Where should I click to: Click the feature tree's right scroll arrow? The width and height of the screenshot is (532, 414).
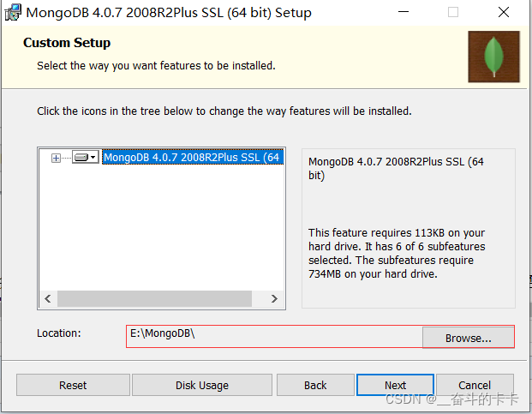(274, 299)
